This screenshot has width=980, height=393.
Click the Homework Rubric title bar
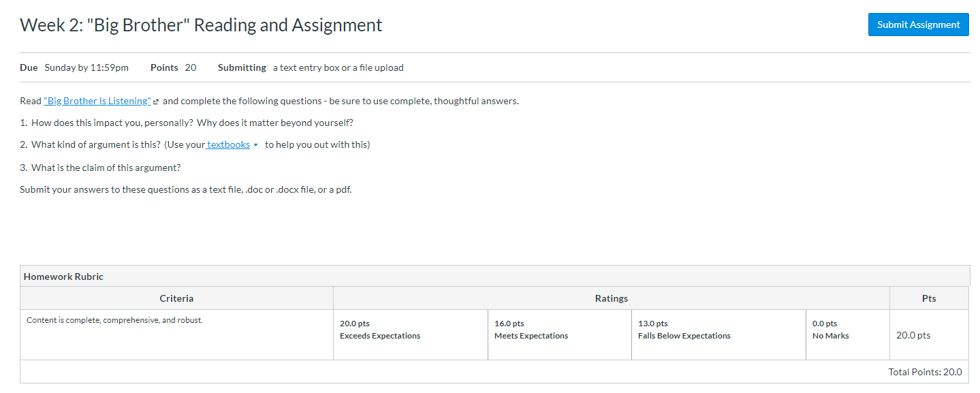coord(495,276)
